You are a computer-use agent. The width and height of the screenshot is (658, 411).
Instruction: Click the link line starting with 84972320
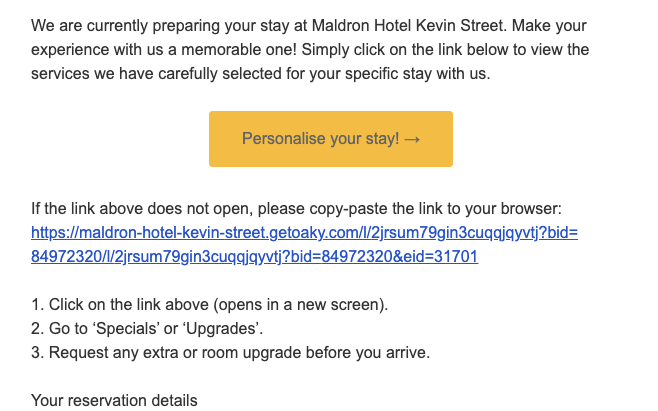254,257
